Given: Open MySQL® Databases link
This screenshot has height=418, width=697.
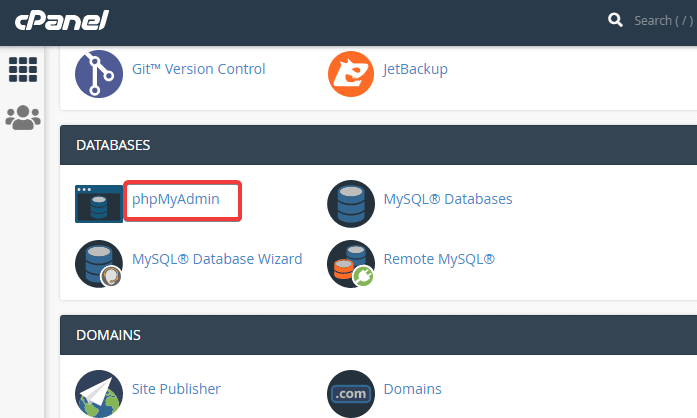Looking at the screenshot, I should 448,199.
